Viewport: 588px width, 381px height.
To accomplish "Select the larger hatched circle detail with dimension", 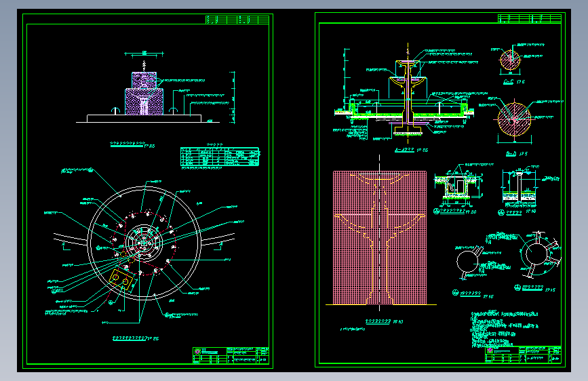I will pos(515,119).
